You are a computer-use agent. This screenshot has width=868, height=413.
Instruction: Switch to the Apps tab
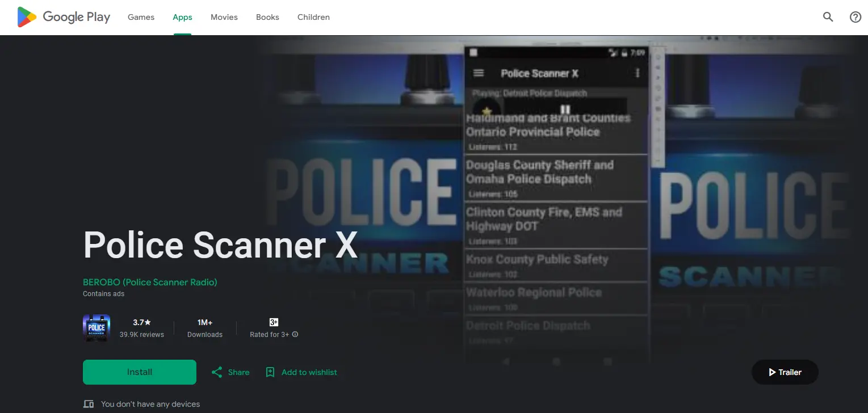(182, 17)
